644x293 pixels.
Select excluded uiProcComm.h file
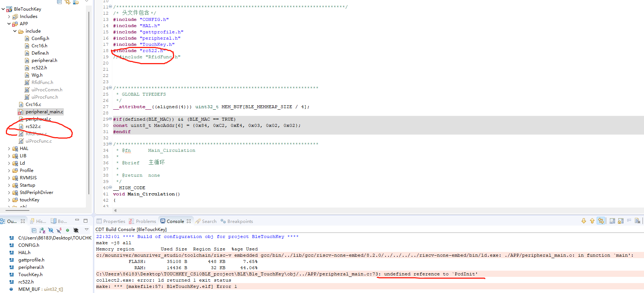coord(43,89)
